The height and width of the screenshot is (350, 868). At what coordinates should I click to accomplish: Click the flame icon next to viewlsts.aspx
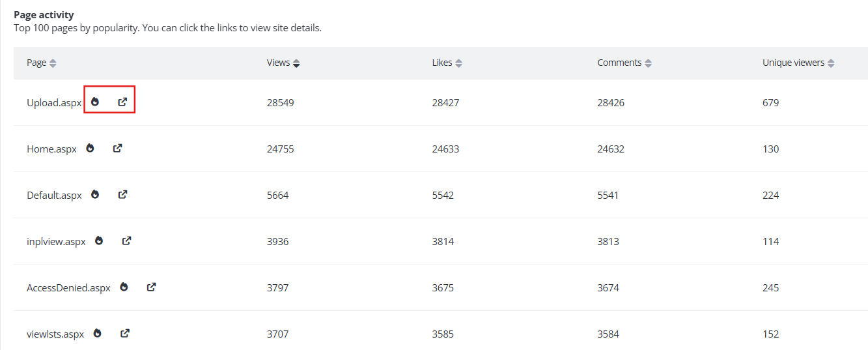click(97, 333)
